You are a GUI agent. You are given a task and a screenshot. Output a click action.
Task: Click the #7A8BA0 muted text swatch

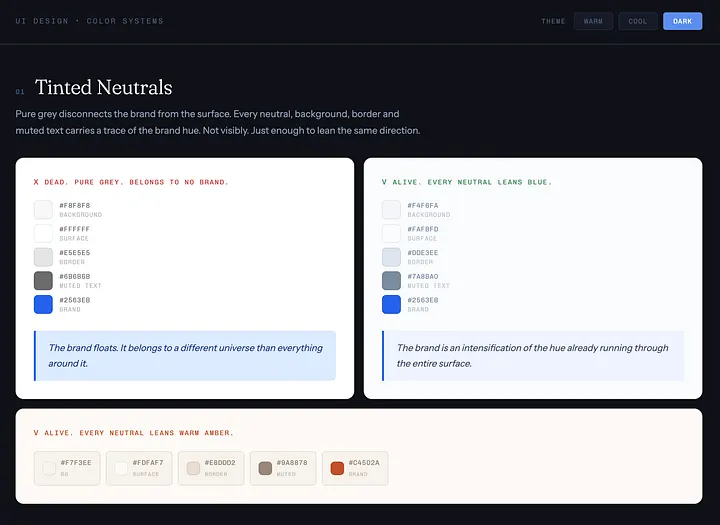[x=391, y=281]
